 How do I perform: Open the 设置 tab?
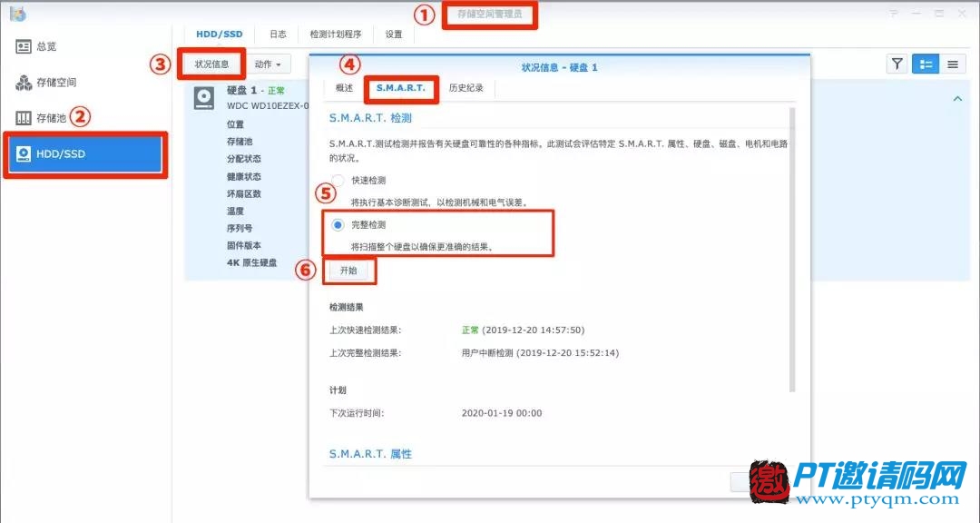(394, 35)
